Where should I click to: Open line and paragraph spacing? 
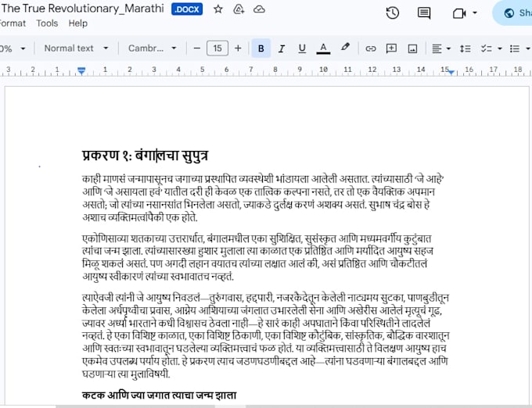click(x=465, y=48)
